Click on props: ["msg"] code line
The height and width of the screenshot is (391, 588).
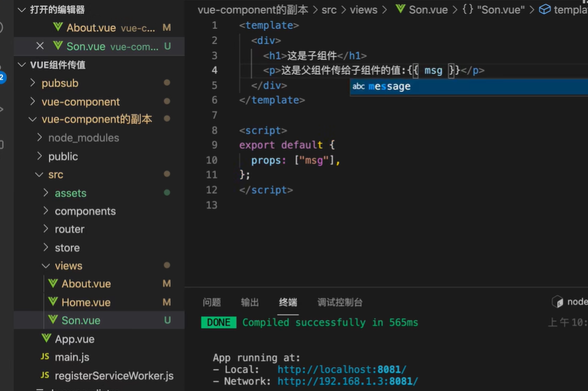coord(296,160)
